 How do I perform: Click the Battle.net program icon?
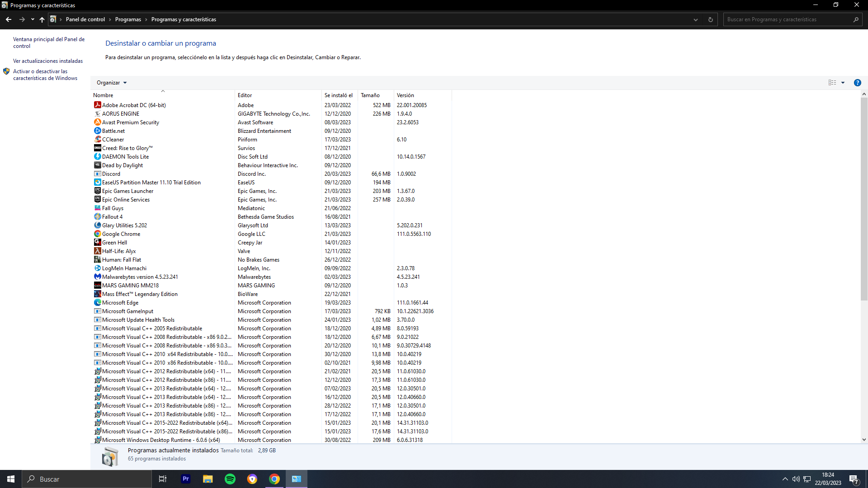(97, 131)
